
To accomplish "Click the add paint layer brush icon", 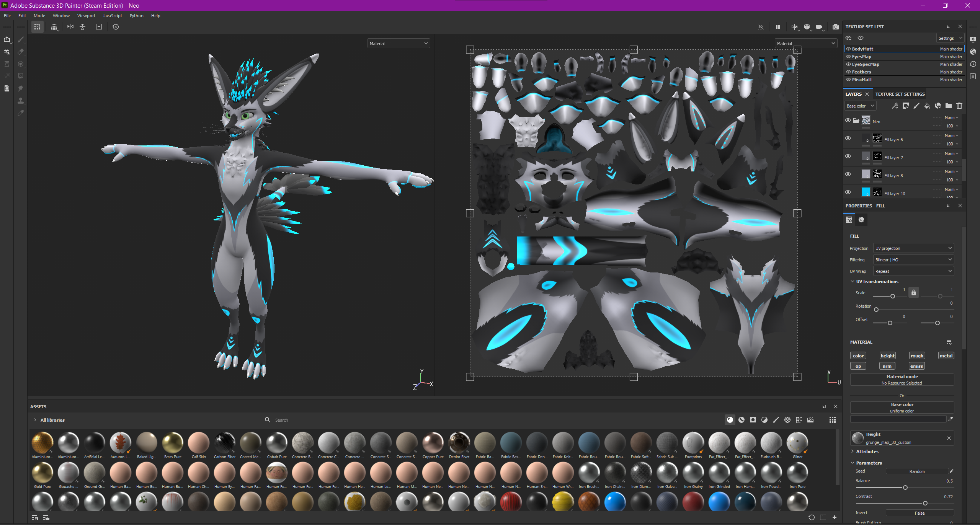I will pyautogui.click(x=916, y=106).
